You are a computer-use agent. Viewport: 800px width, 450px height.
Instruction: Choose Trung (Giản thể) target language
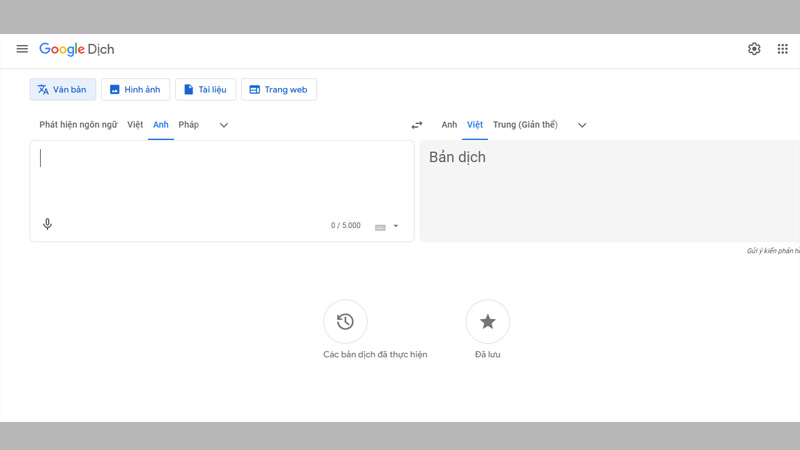coord(525,125)
